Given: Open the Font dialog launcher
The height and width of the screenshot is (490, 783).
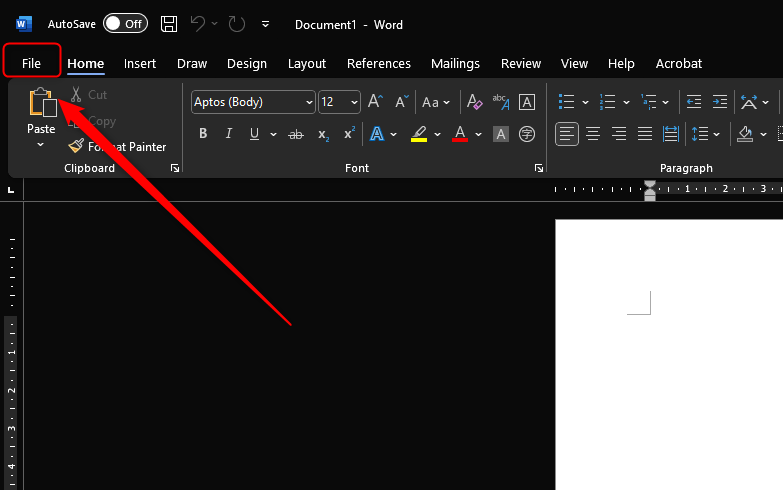Looking at the screenshot, I should click(x=539, y=168).
